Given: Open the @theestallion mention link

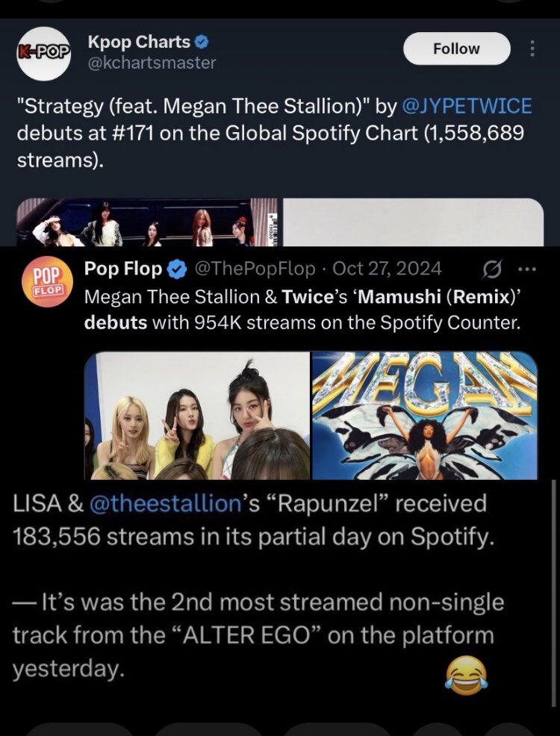Looking at the screenshot, I should 165,504.
